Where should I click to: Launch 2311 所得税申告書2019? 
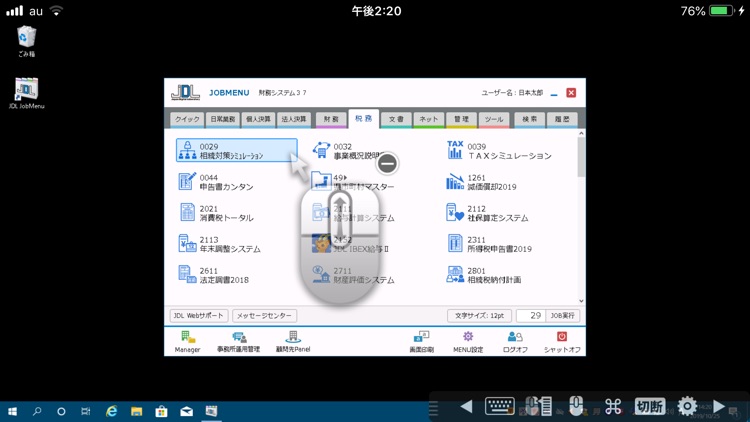(x=488, y=244)
